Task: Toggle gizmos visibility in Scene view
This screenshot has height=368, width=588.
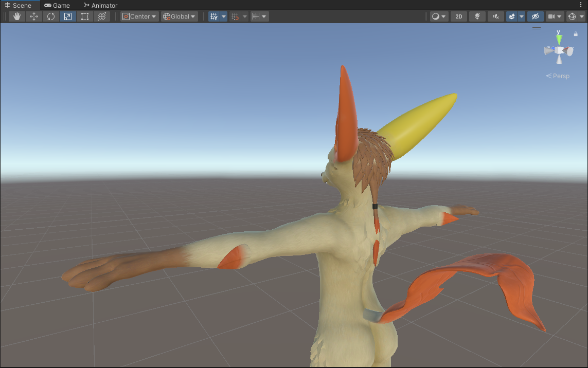Action: 572,16
